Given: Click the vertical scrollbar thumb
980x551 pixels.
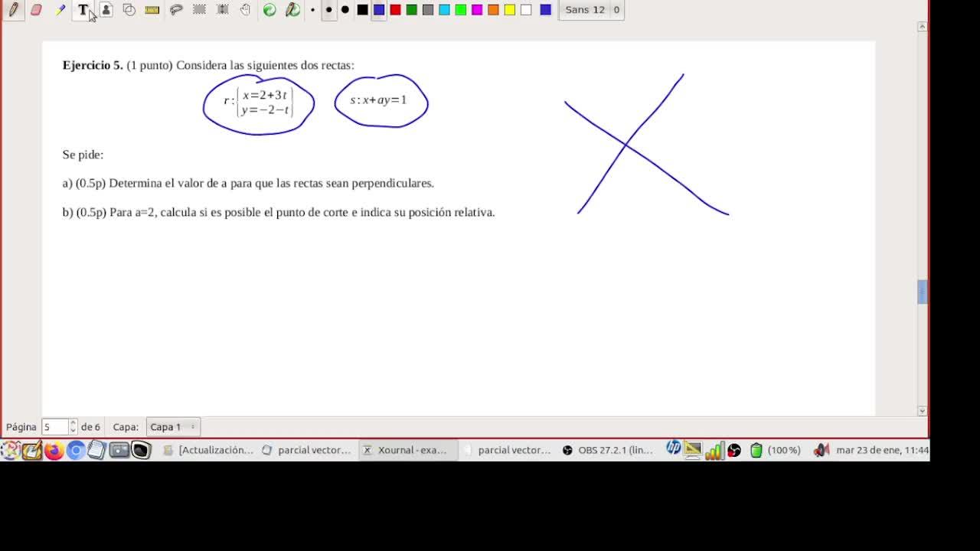Looking at the screenshot, I should tap(922, 292).
